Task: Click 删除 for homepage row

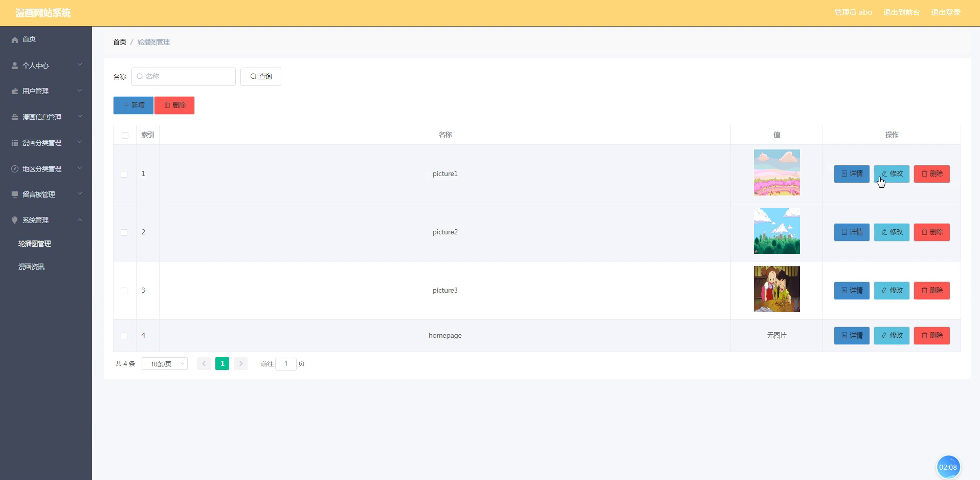Action: pyautogui.click(x=932, y=336)
